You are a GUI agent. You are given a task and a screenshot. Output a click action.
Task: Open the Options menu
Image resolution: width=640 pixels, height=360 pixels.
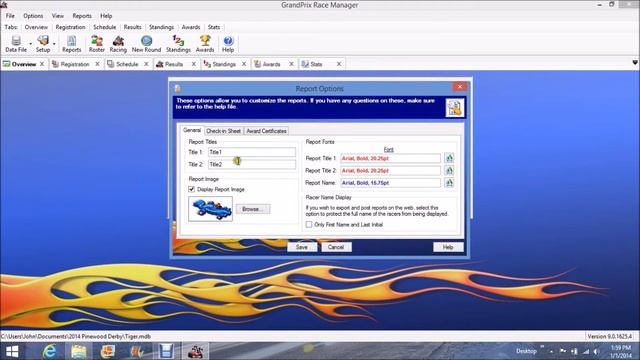click(x=33, y=16)
